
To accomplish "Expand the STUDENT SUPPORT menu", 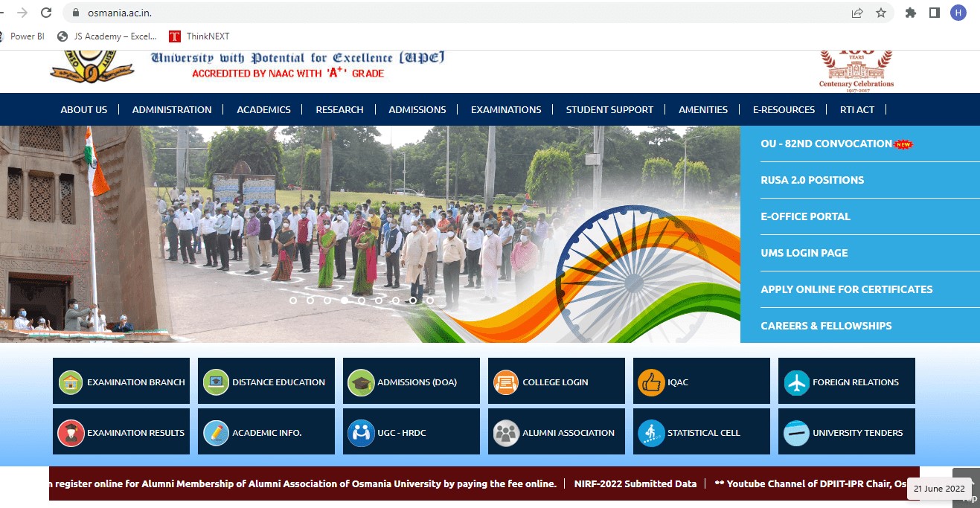I will pyautogui.click(x=609, y=109).
